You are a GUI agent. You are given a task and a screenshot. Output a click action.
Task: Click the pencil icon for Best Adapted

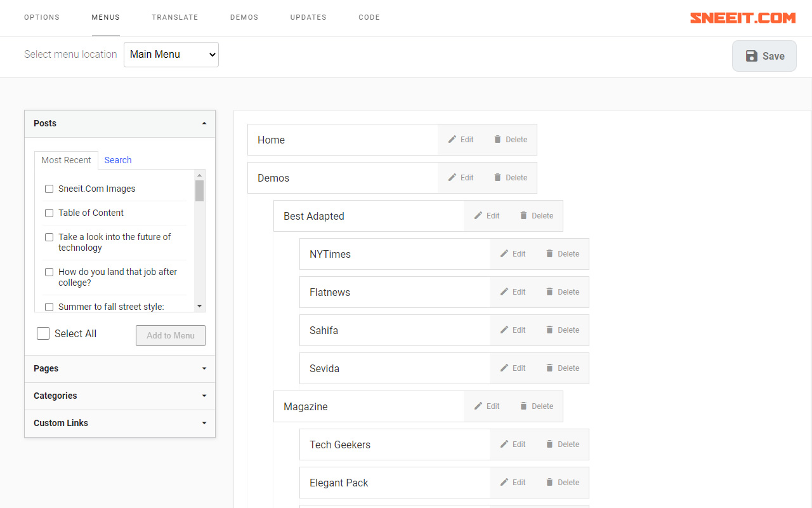coord(478,216)
